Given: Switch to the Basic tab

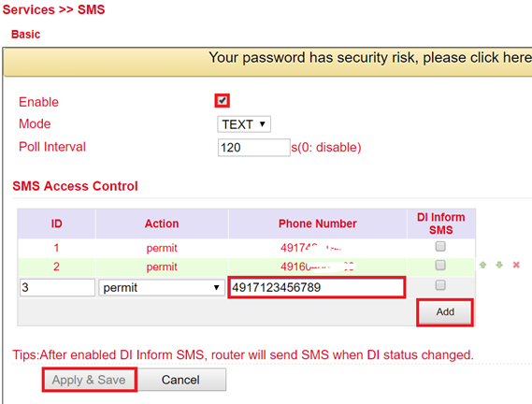Looking at the screenshot, I should (x=26, y=35).
